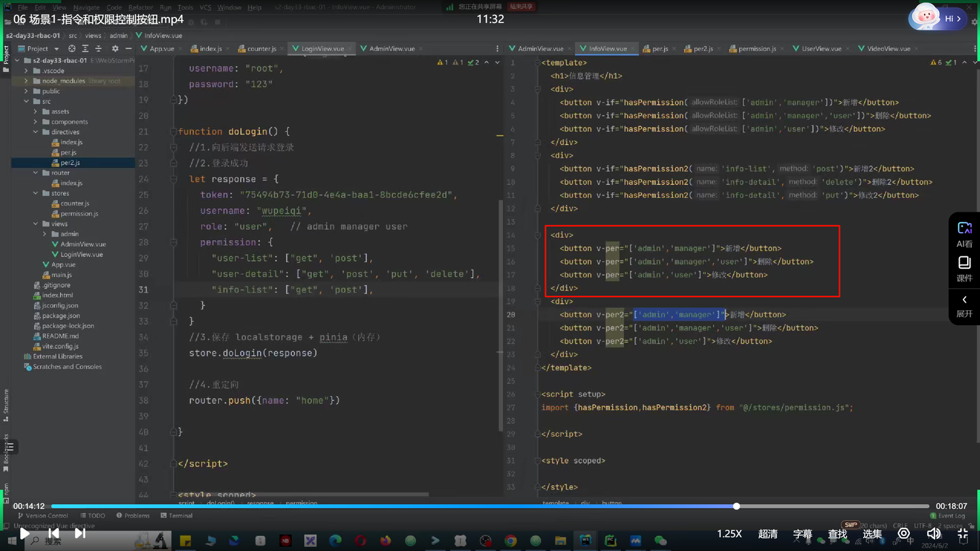Open the VCS menu
This screenshot has height=551, width=980.
coord(206,7)
